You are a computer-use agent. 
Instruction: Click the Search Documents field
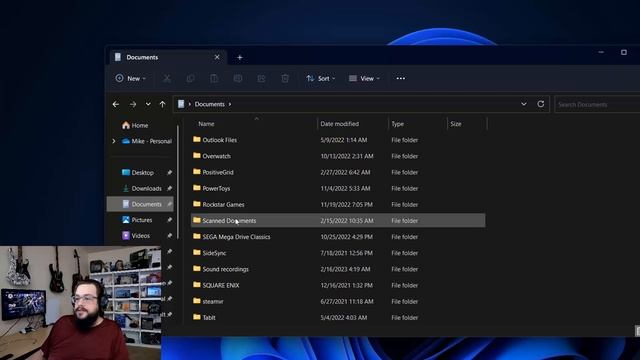[597, 104]
